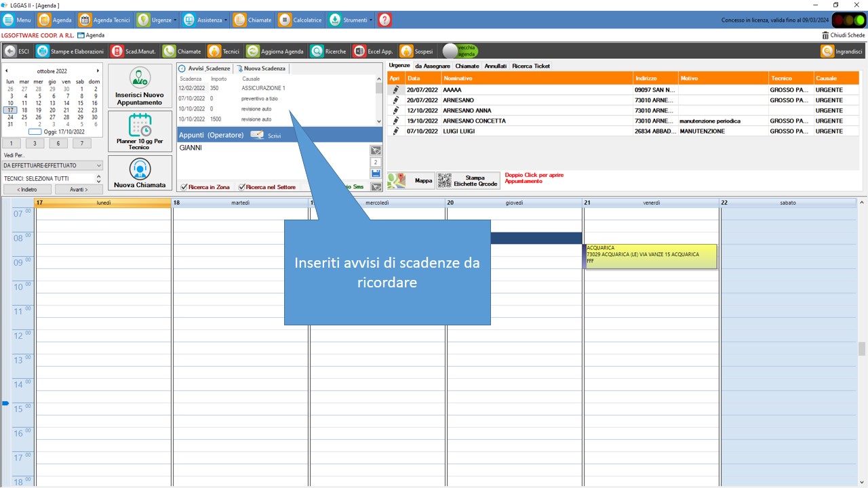Viewport: 868px width, 488px height.
Task: Uncheck the Ricerca nel Settore checkbox
Action: coord(241,187)
